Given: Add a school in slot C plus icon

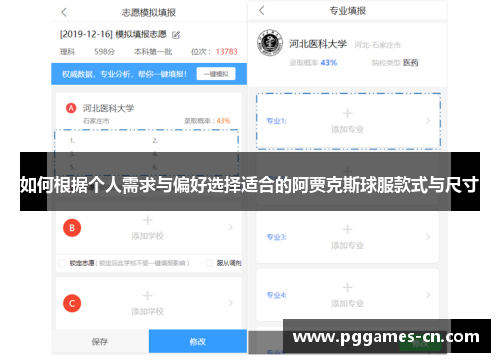Looking at the screenshot, I should click(147, 296).
